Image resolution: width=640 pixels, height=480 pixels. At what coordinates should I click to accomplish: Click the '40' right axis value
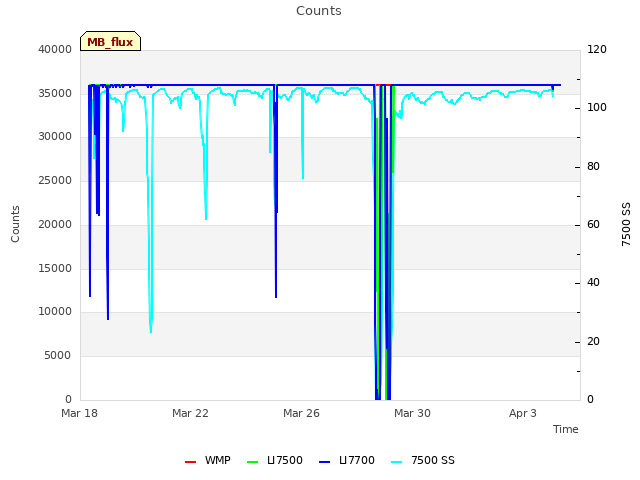point(593,282)
